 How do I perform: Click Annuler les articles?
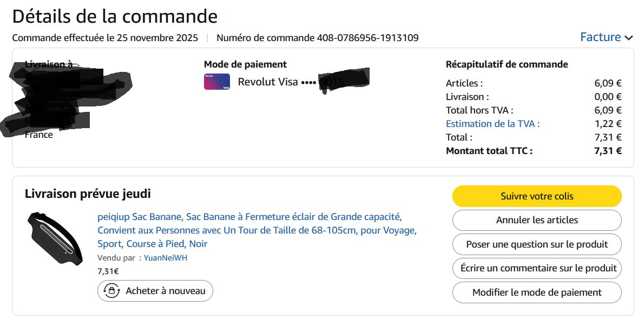pyautogui.click(x=537, y=220)
